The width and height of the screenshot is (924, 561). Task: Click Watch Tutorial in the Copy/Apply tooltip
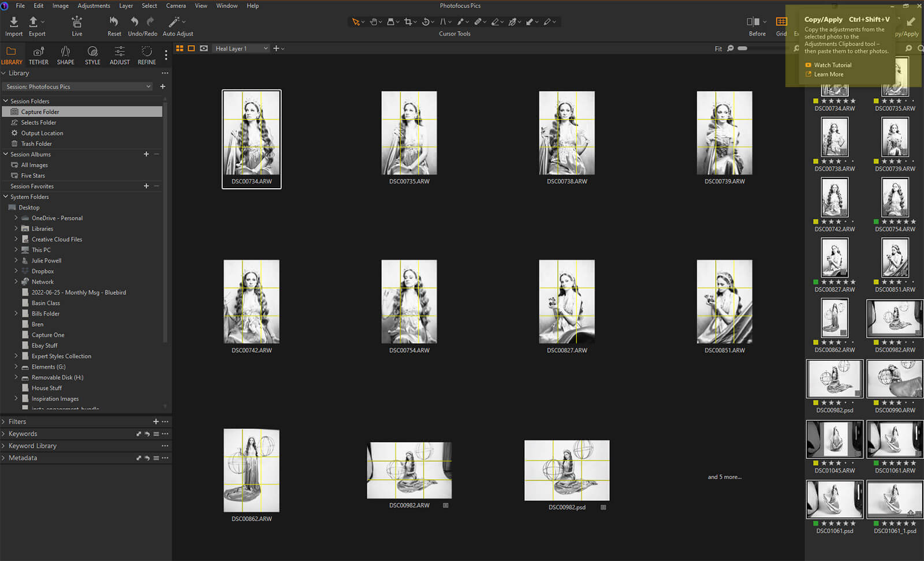(x=832, y=65)
